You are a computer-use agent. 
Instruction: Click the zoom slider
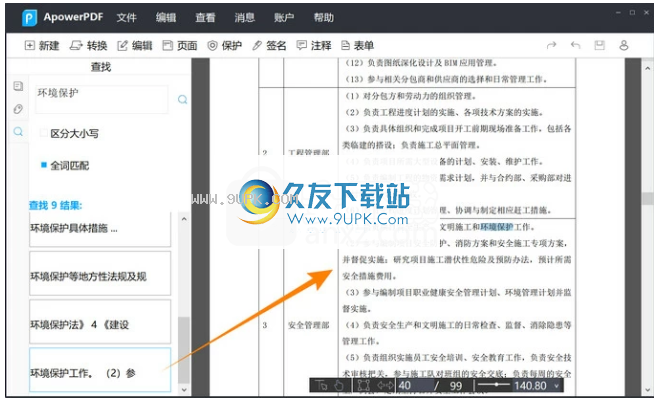point(494,384)
